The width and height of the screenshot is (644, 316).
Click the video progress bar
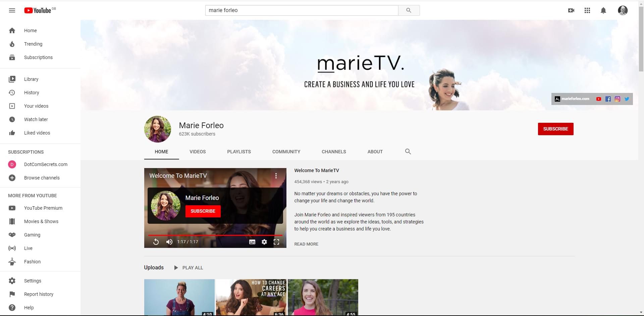[x=215, y=235]
